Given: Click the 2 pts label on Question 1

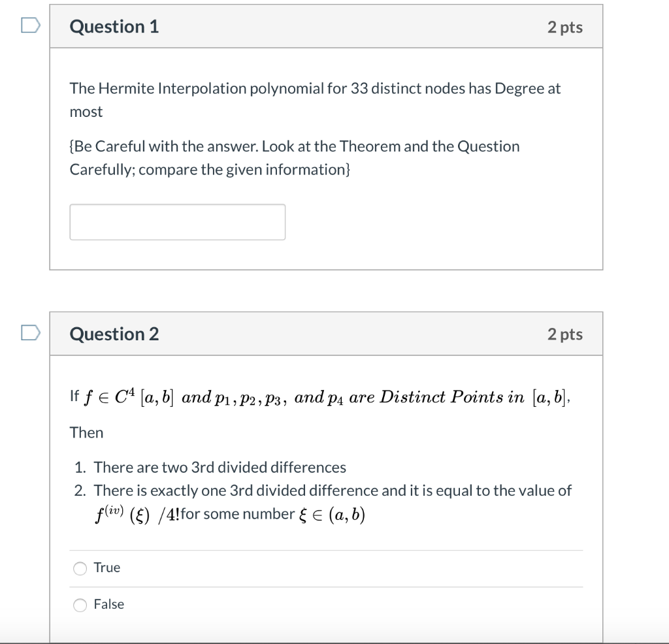Looking at the screenshot, I should 566,27.
